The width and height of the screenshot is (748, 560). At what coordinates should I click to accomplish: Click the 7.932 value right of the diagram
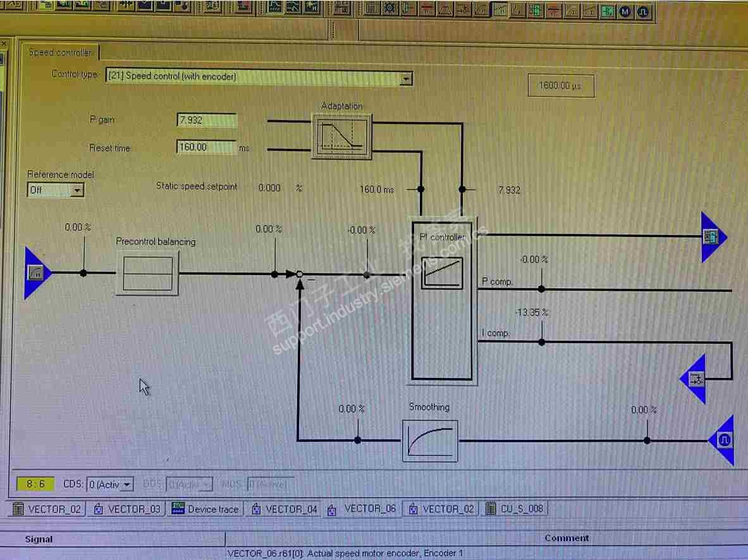point(509,190)
